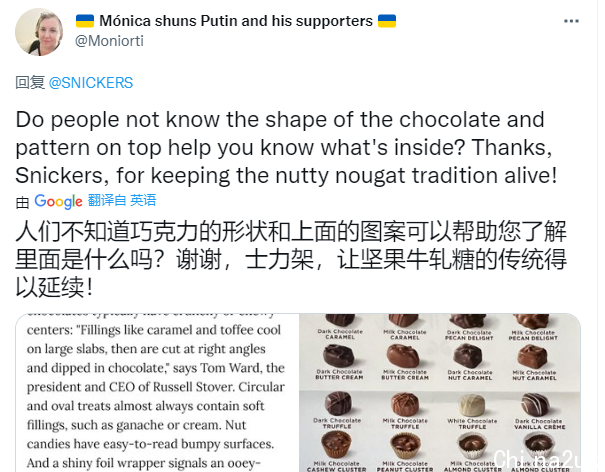
Task: Open the display name Mónica shuns Putin
Action: pos(236,21)
